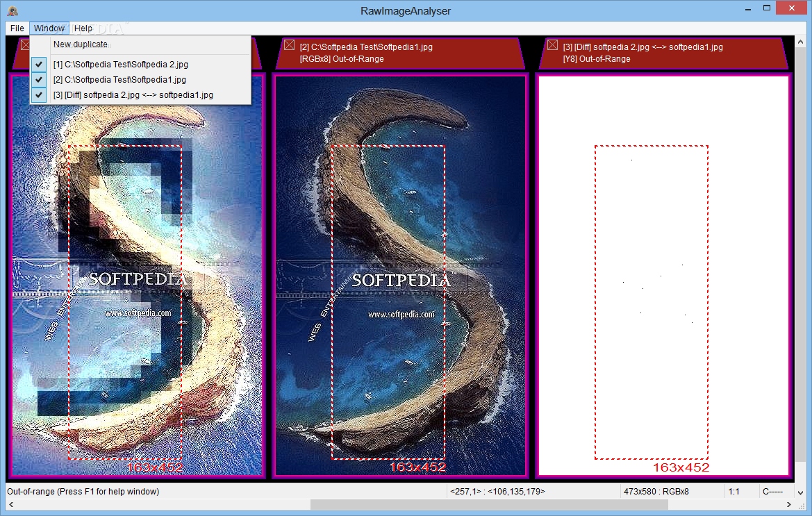Select the [2] Softpedia1.jpg panel header
The height and width of the screenshot is (516, 812).
point(400,53)
